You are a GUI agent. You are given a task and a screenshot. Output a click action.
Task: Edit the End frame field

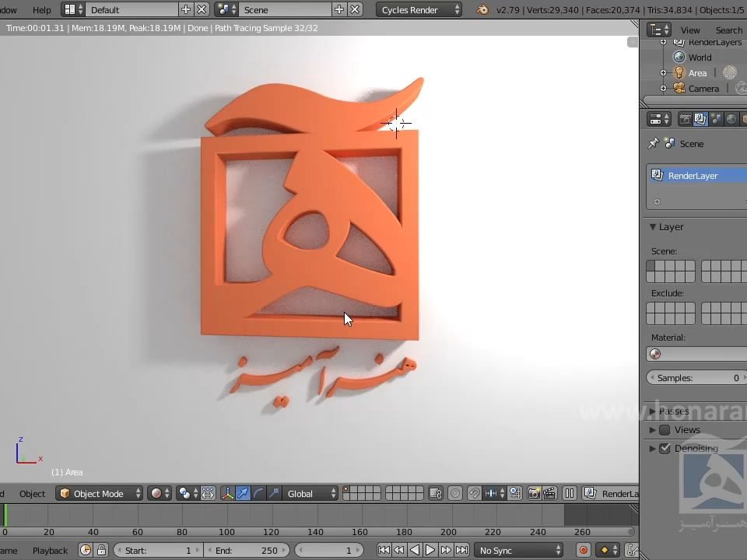pyautogui.click(x=247, y=550)
